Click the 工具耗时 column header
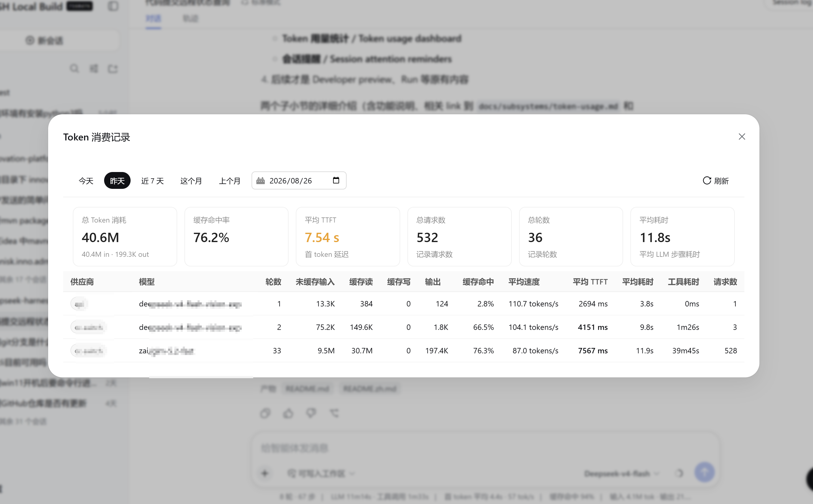 click(683, 282)
